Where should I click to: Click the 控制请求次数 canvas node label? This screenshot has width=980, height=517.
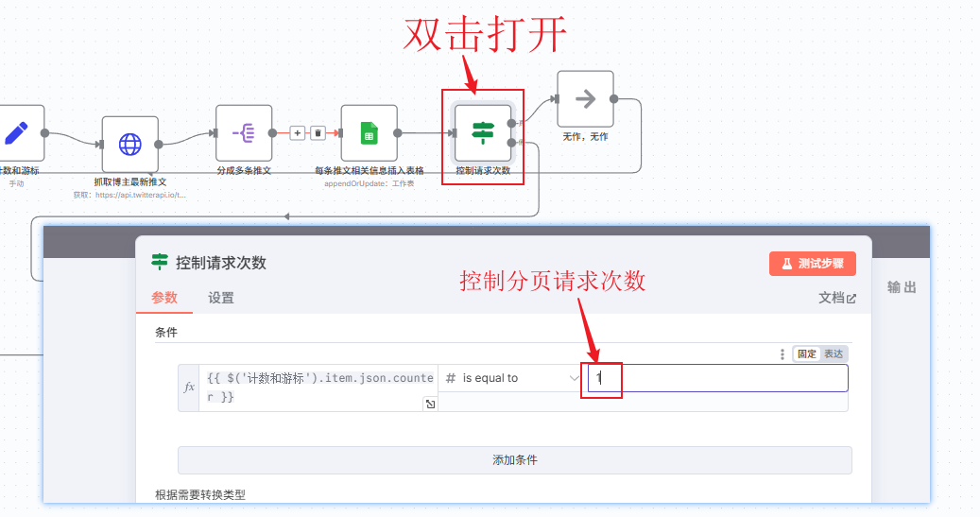[483, 171]
